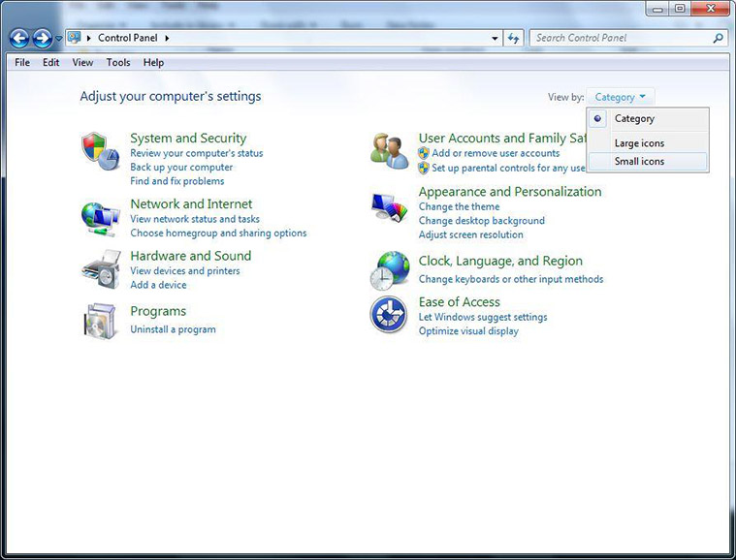736x560 pixels.
Task: Open System and Security category
Action: pyautogui.click(x=188, y=138)
